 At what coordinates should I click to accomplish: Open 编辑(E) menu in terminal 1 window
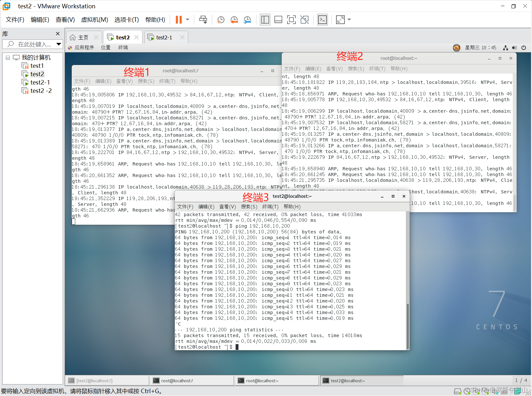(x=103, y=81)
